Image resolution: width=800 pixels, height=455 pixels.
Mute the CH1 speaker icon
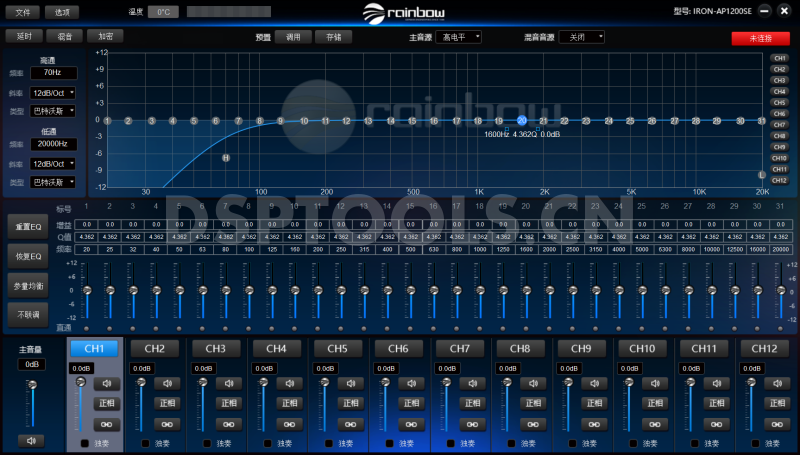(x=107, y=384)
